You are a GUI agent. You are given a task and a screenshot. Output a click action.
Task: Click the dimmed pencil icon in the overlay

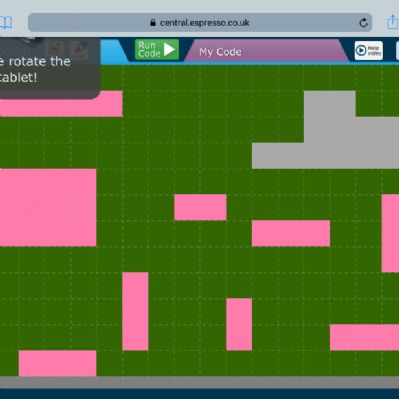[79, 49]
